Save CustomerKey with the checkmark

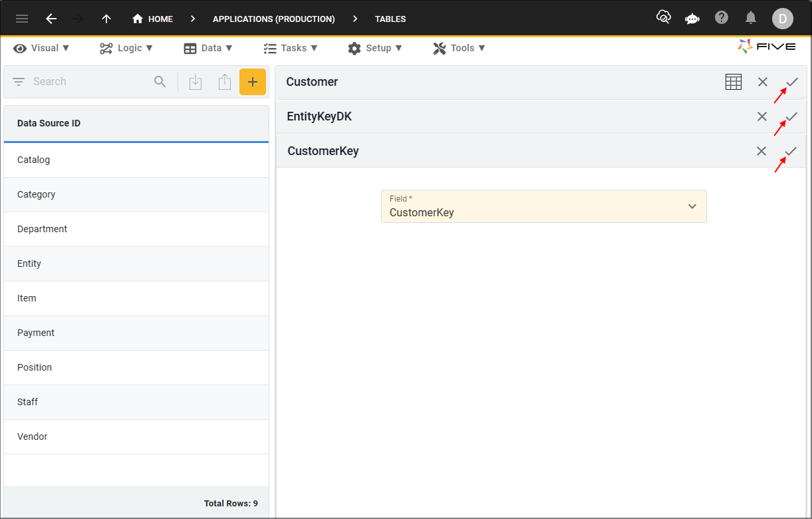click(791, 151)
